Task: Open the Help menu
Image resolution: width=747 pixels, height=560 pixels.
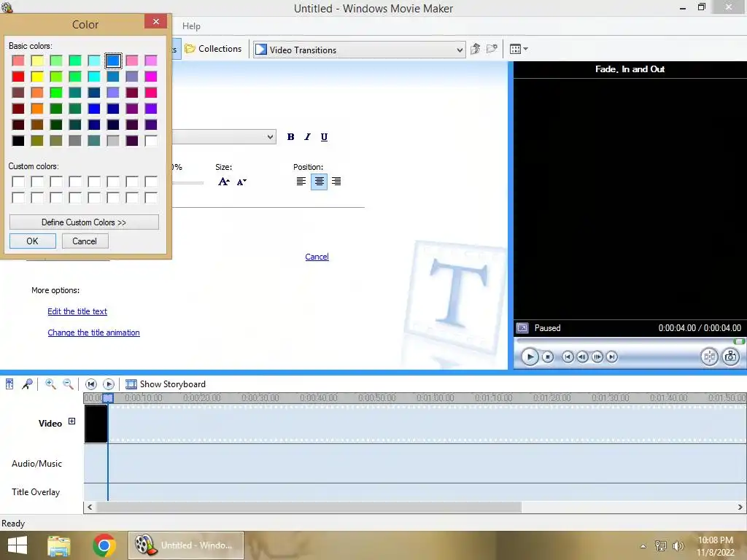Action: click(191, 26)
